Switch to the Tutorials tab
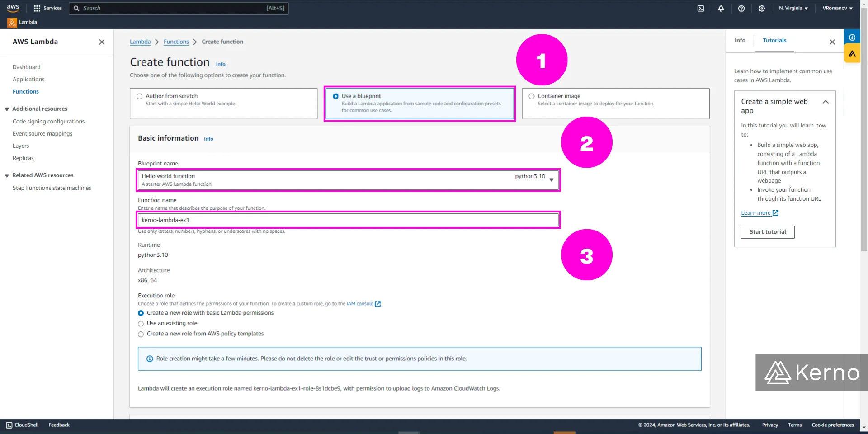Screen dimensions: 868x434 point(774,40)
